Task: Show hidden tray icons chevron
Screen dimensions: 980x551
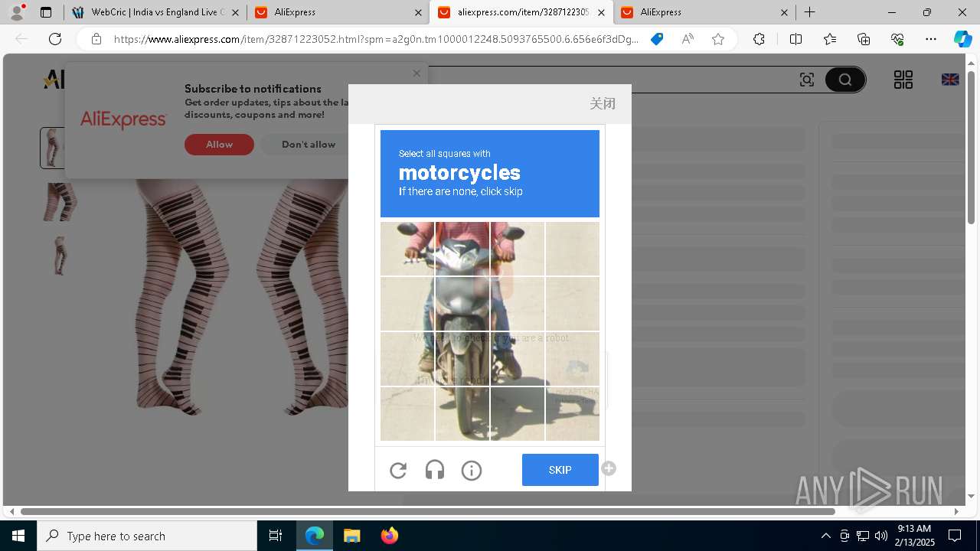Action: [825, 536]
